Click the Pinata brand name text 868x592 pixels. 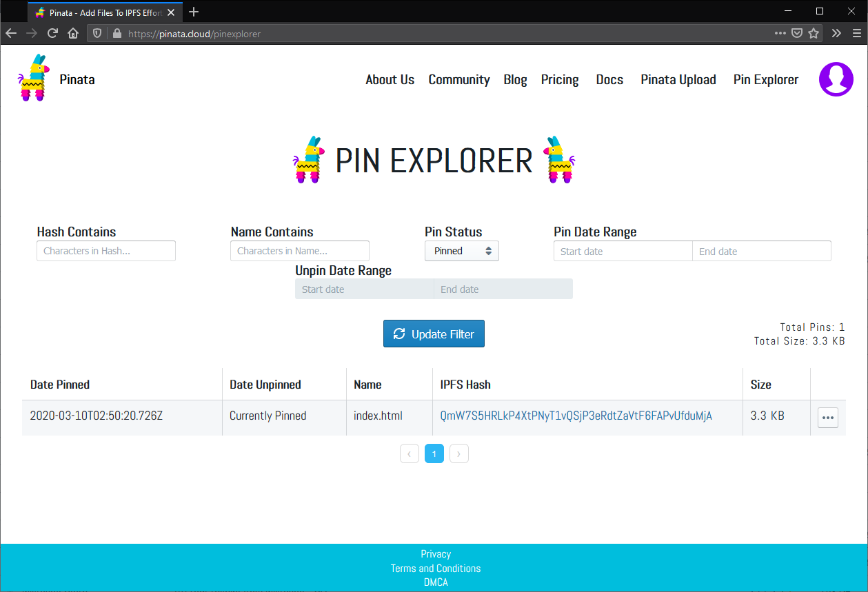tap(77, 79)
